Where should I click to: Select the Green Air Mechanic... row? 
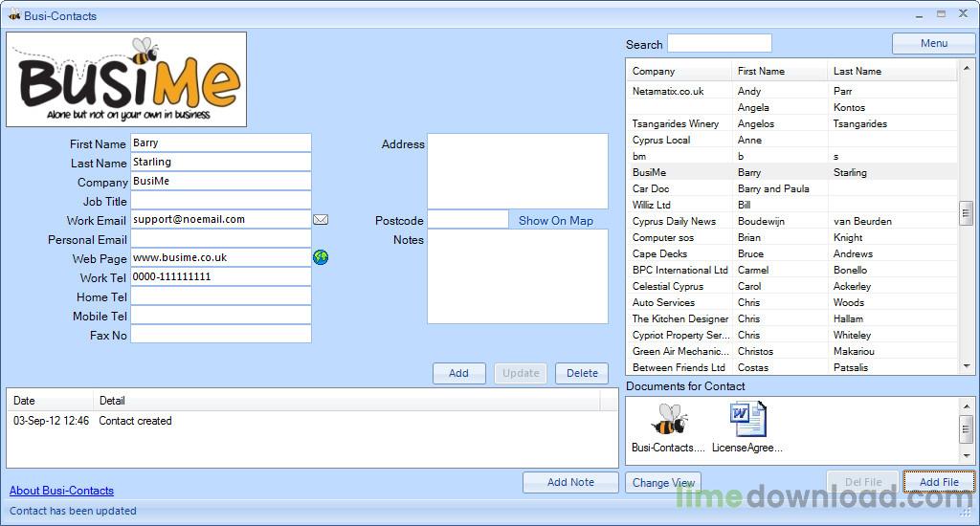point(791,351)
